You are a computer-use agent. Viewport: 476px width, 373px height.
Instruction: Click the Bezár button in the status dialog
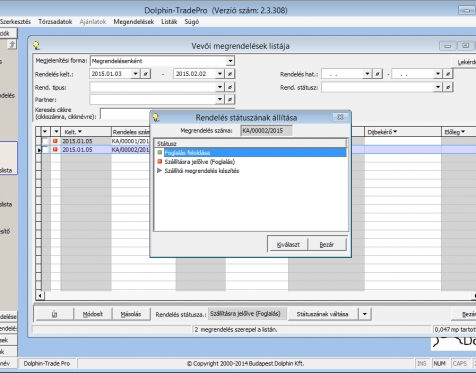point(326,244)
